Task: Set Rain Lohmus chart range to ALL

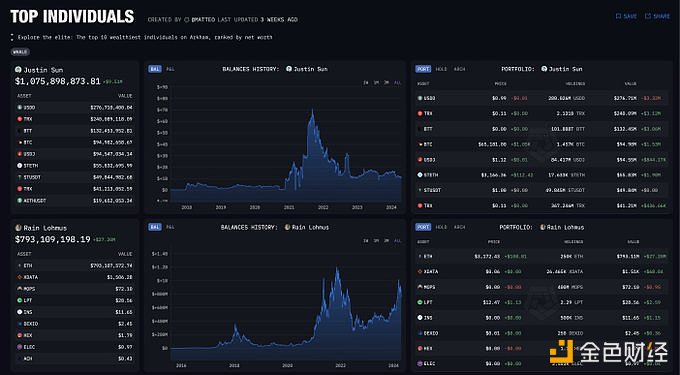Action: [x=397, y=241]
